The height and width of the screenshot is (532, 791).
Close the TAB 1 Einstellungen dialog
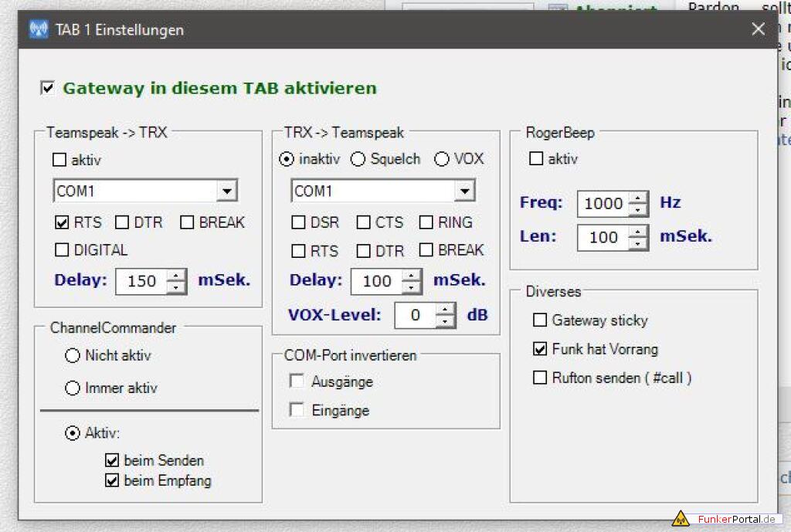[x=758, y=29]
